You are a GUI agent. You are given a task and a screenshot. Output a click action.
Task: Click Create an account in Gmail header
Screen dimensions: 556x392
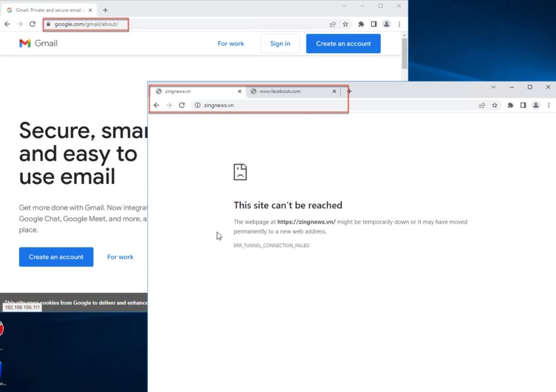pyautogui.click(x=343, y=43)
